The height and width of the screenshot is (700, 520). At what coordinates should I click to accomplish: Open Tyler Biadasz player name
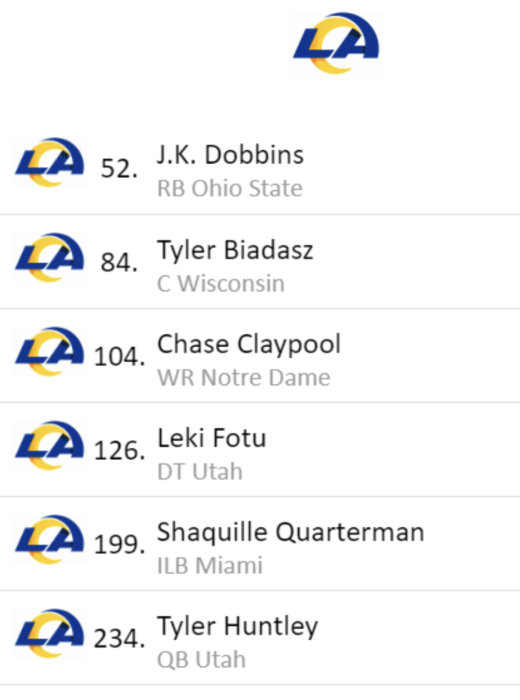point(235,250)
